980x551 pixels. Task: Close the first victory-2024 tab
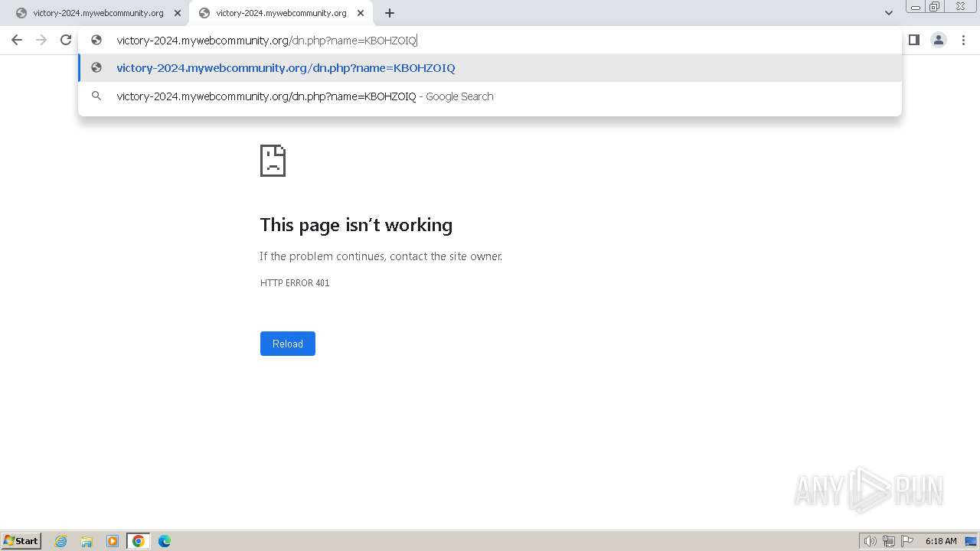[178, 13]
